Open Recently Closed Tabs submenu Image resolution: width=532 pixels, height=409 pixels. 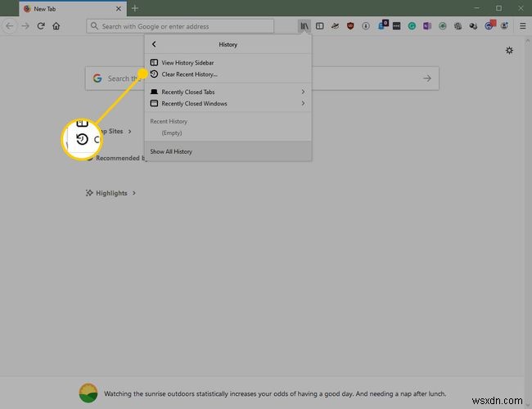pos(228,92)
